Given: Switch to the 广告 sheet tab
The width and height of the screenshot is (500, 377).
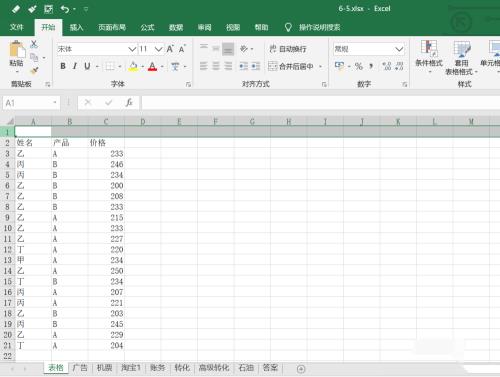Looking at the screenshot, I should (80, 368).
